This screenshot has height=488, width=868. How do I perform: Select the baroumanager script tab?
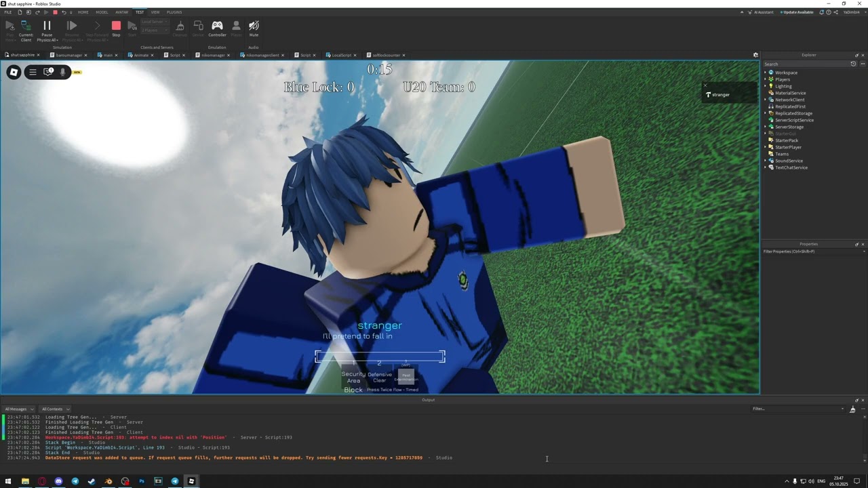pos(69,55)
